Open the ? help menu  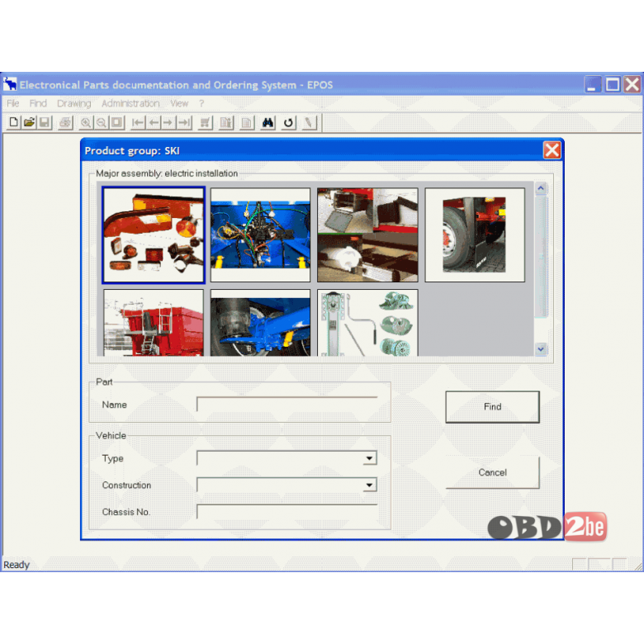pyautogui.click(x=201, y=103)
